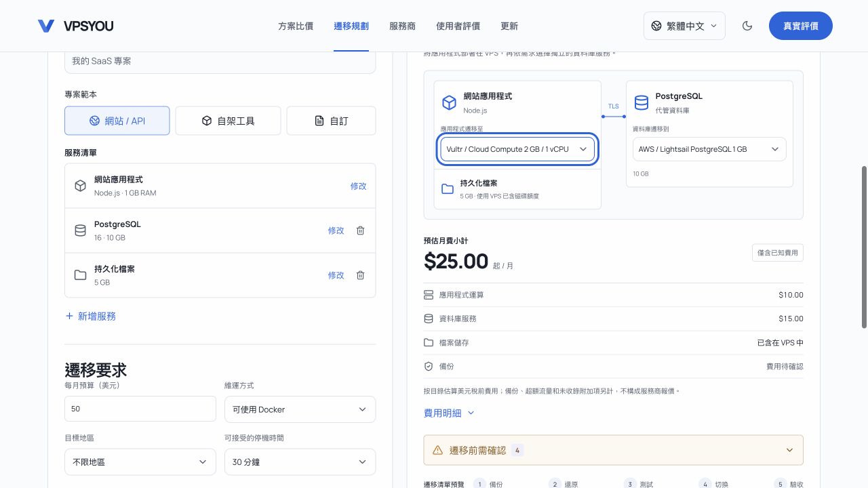The width and height of the screenshot is (868, 488).
Task: Click the 備份 shield icon
Action: click(429, 366)
